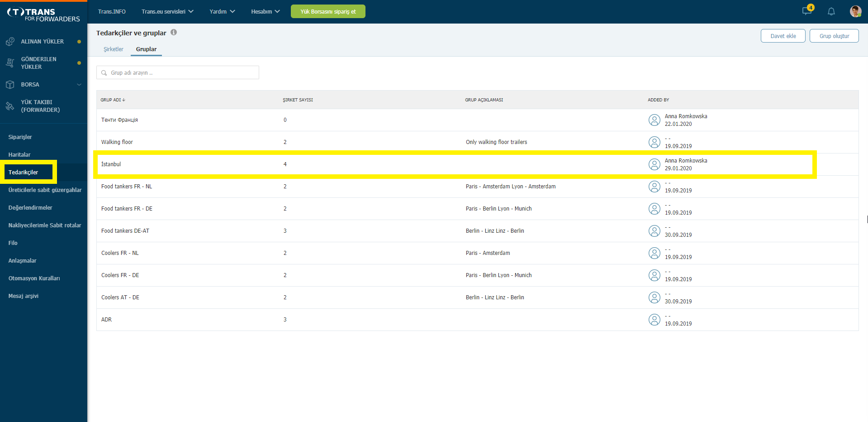Click the Alınan Yükler sidebar icon
Screen dimensions: 868x422
(x=10, y=42)
